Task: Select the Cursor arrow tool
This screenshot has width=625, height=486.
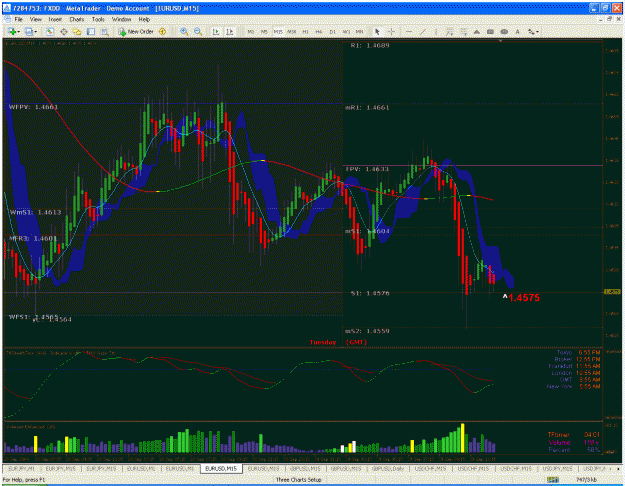Action: pyautogui.click(x=377, y=31)
